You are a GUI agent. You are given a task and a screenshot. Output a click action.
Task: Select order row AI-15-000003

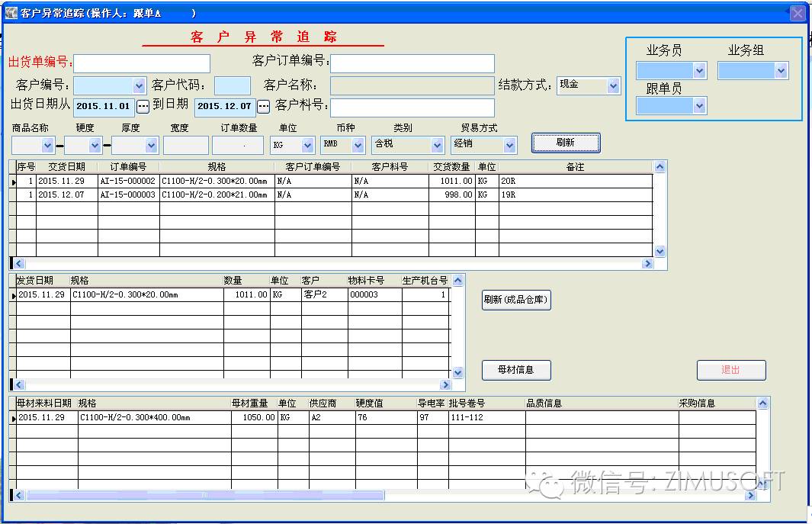tap(128, 195)
